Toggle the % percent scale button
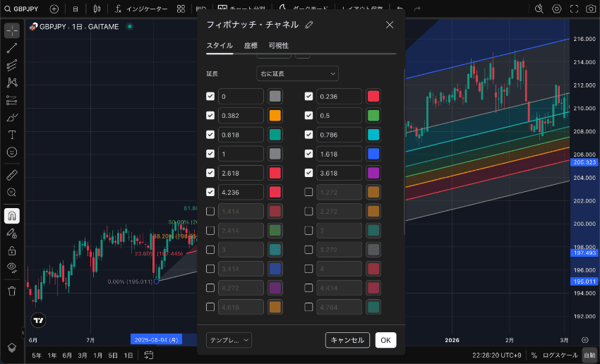 534,356
